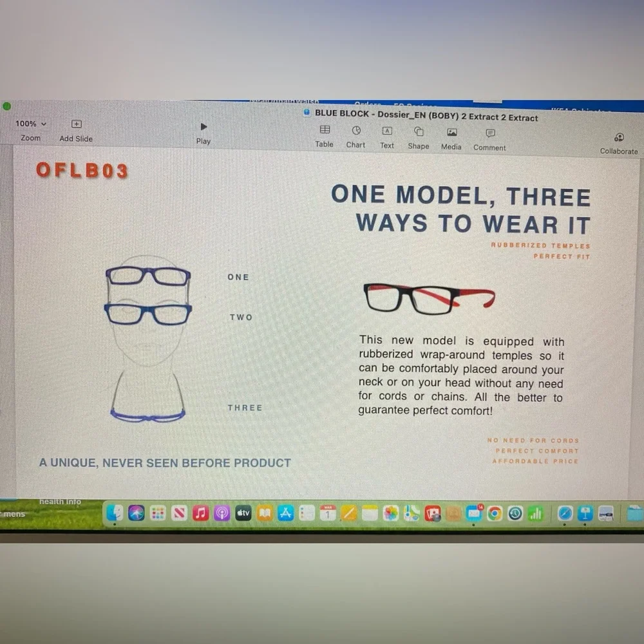The height and width of the screenshot is (644, 644).
Task: Open Podcasts from the Dock
Action: point(222,513)
